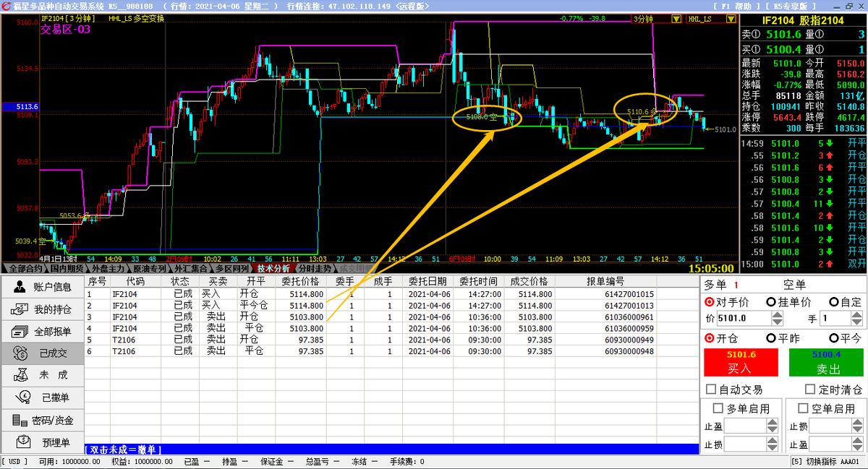Open the 全部报单 all orders icon
868x469 pixels.
(x=20, y=332)
